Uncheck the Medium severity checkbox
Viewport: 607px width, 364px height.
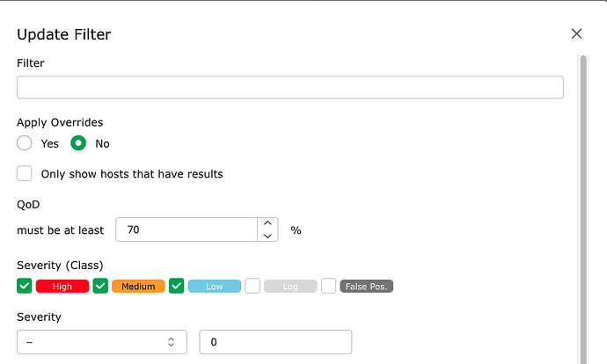click(100, 286)
